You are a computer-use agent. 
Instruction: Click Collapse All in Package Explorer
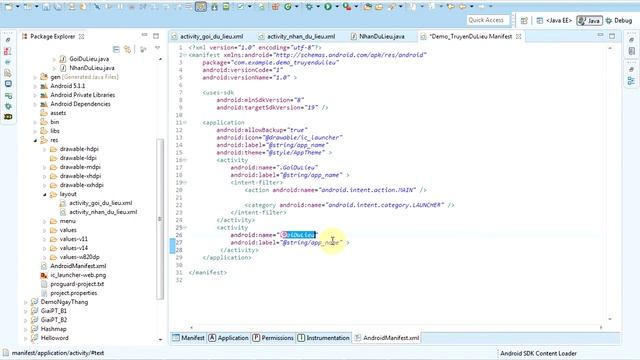pos(116,49)
